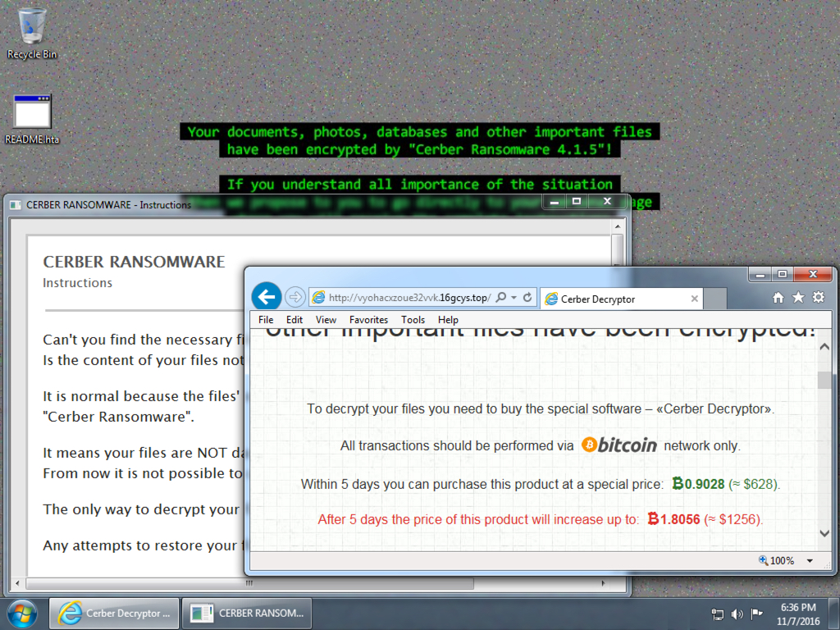Click the network tray icon
Screen dimensions: 840x630
717,614
